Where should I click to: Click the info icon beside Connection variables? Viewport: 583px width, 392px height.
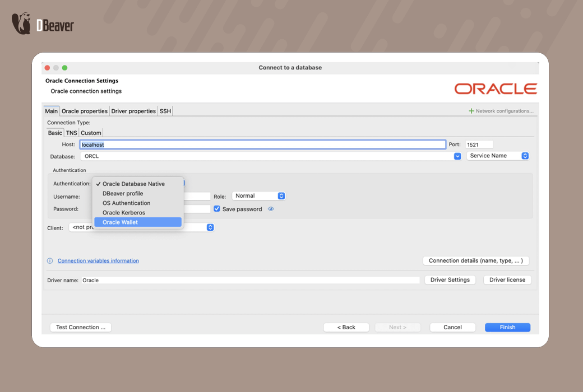tap(50, 261)
